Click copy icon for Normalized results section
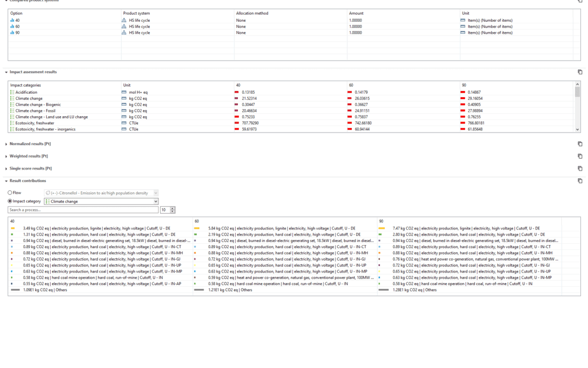Viewport: 588px width, 368px height. coord(580,144)
